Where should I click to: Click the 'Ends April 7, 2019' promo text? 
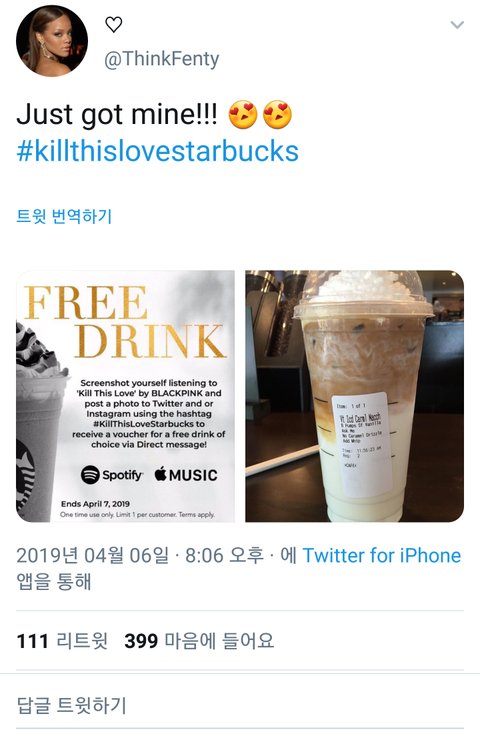[x=95, y=504]
